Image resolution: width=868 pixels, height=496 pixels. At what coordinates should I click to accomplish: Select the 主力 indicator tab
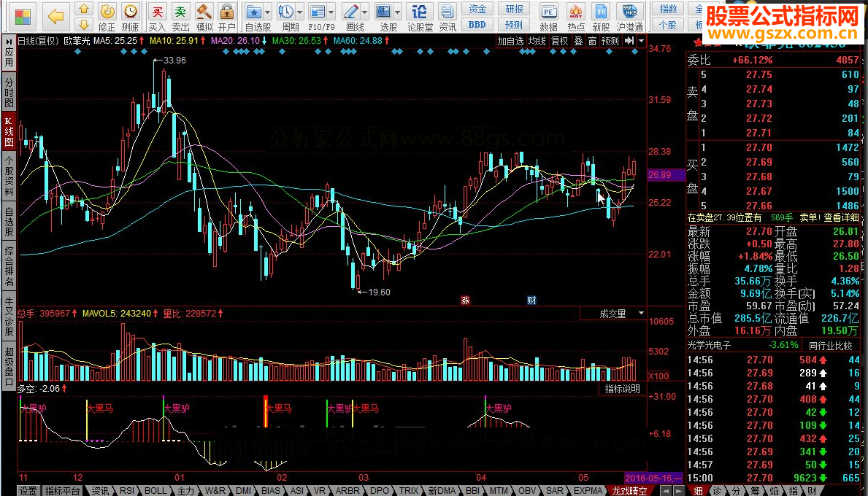pyautogui.click(x=186, y=490)
